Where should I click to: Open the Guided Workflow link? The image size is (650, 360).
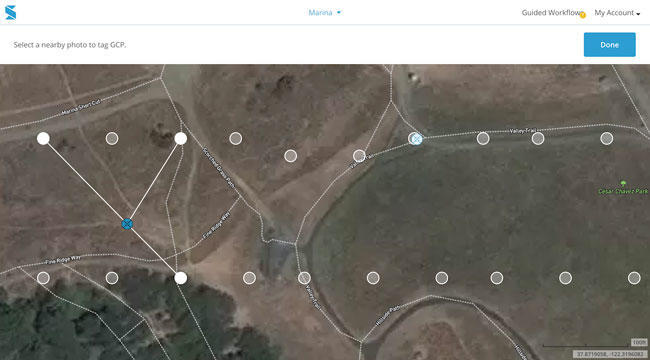551,13
